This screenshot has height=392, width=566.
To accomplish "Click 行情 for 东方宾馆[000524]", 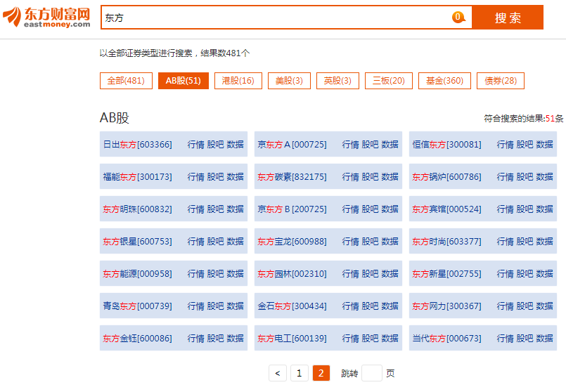I will pyautogui.click(x=506, y=209).
